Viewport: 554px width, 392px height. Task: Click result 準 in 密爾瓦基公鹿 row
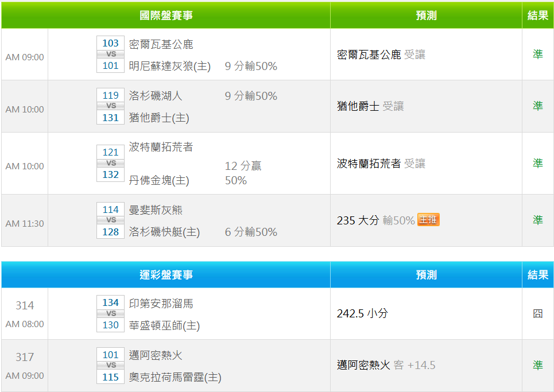click(538, 54)
